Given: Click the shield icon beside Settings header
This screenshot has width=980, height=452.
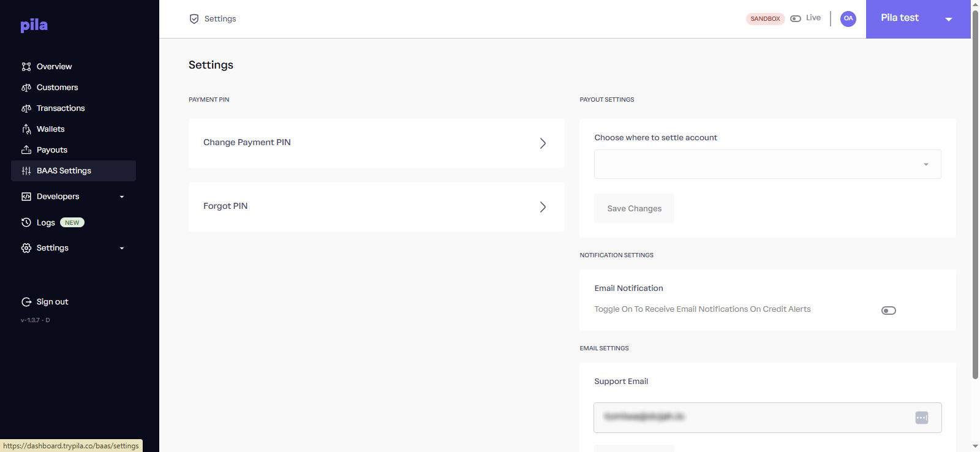Looking at the screenshot, I should 194,19.
